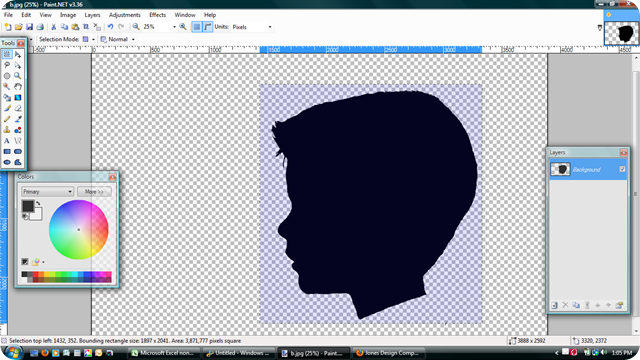The width and height of the screenshot is (640, 360).
Task: Select the Move Selected Pixels tool
Action: coord(18,54)
